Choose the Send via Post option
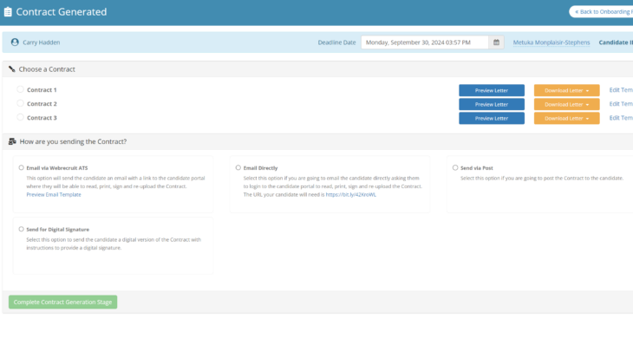The width and height of the screenshot is (633, 364). pyautogui.click(x=455, y=167)
